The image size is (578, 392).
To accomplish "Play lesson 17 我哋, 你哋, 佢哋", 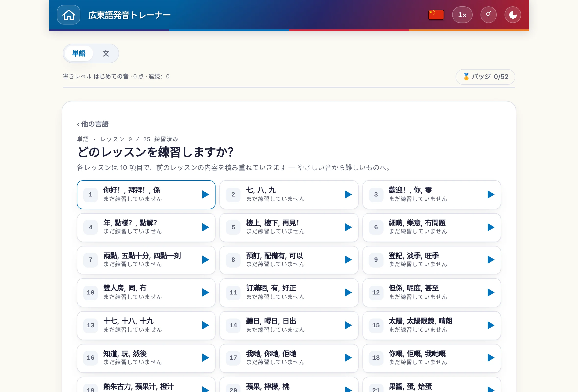I will tap(348, 358).
